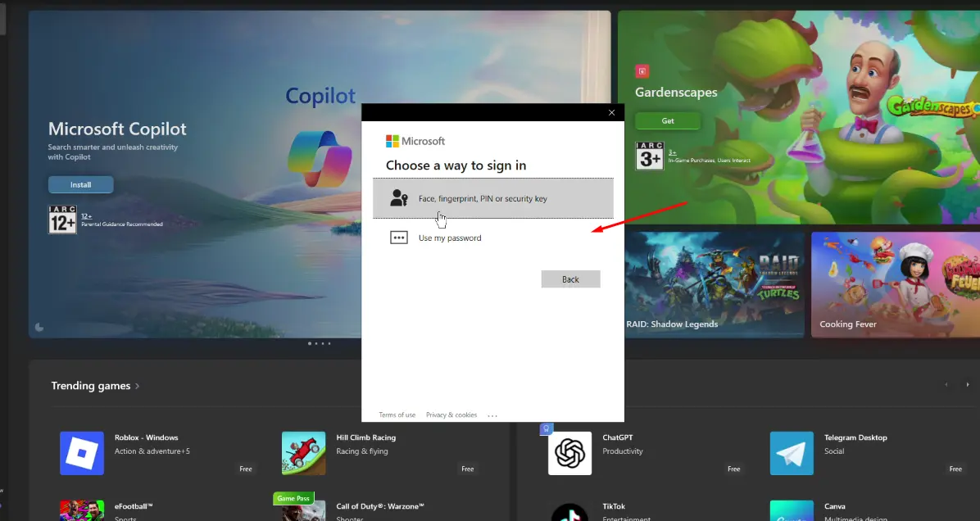Close the Microsoft sign-in dialog

point(611,112)
